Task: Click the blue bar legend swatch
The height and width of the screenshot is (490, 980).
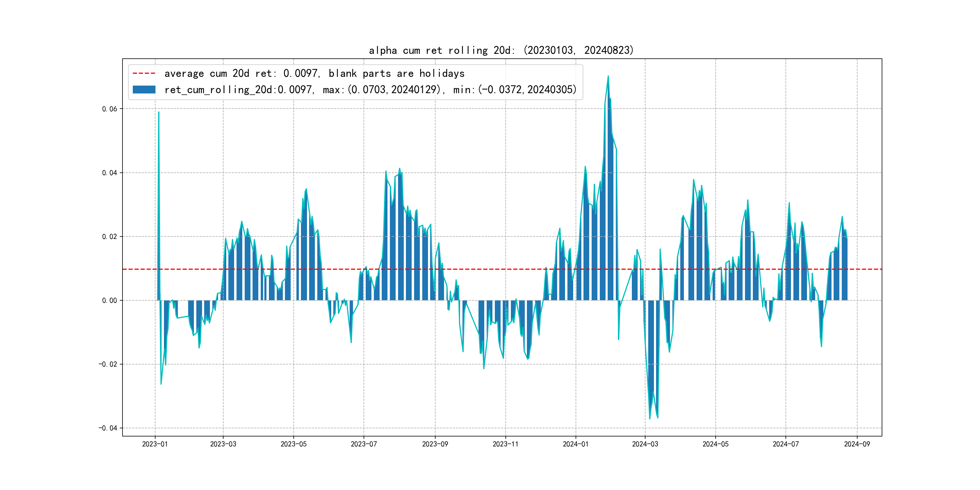Action: [144, 90]
